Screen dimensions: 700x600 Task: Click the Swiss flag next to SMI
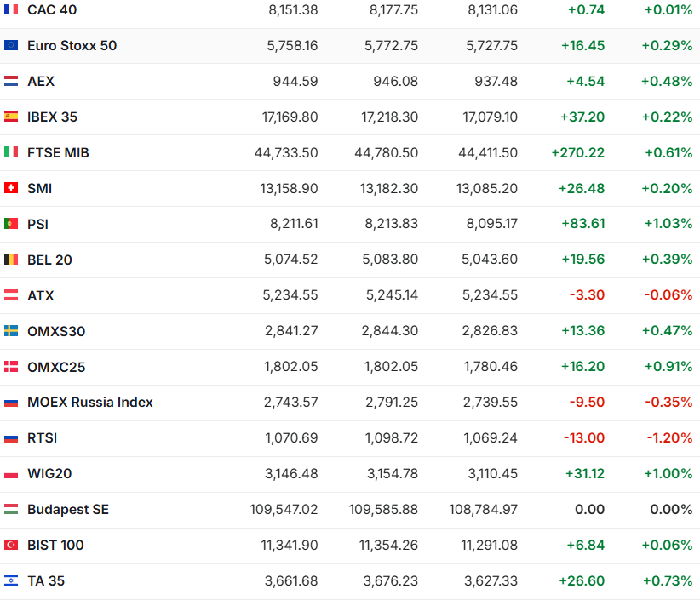point(11,188)
